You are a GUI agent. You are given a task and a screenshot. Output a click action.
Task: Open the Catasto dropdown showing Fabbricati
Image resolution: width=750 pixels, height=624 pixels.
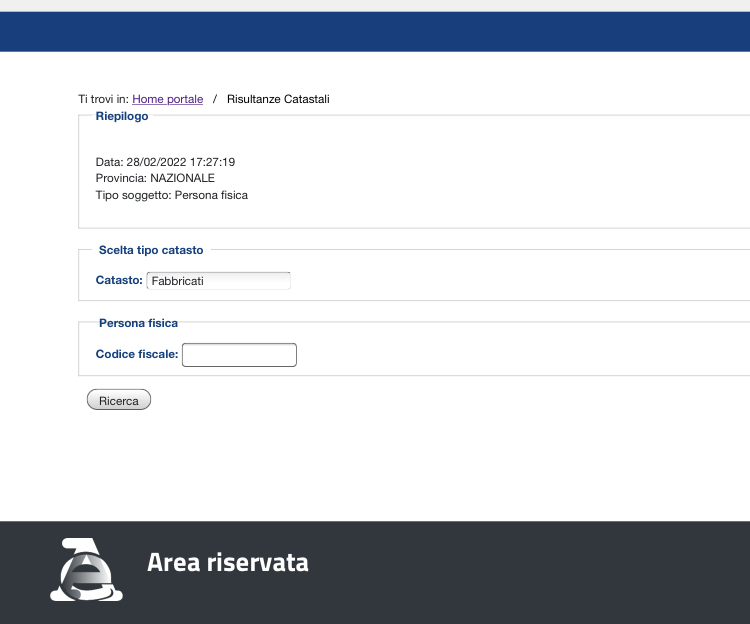pos(218,281)
